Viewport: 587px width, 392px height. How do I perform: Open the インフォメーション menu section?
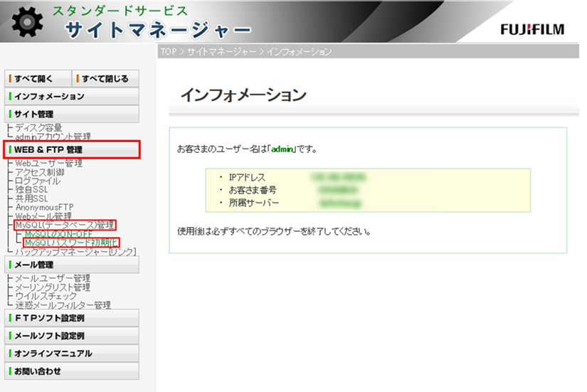(71, 96)
